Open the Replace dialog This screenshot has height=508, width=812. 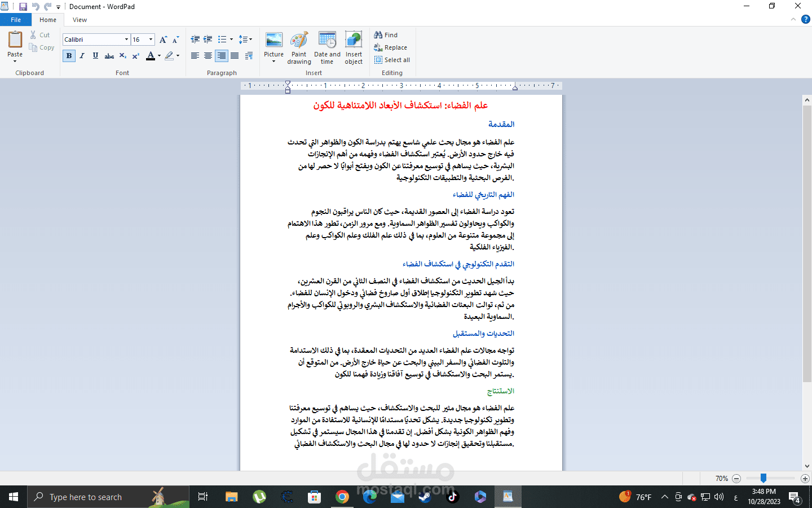390,47
